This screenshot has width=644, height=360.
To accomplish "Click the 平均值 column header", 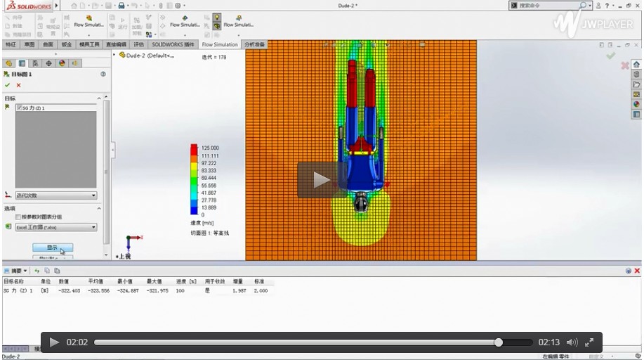I will pyautogui.click(x=96, y=281).
